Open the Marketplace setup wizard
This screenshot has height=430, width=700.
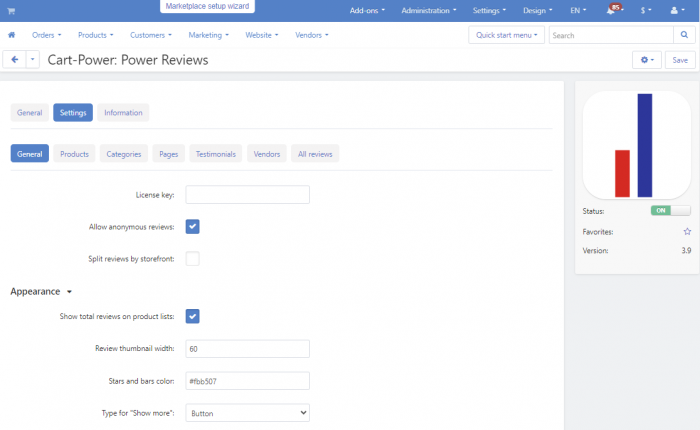pos(207,6)
